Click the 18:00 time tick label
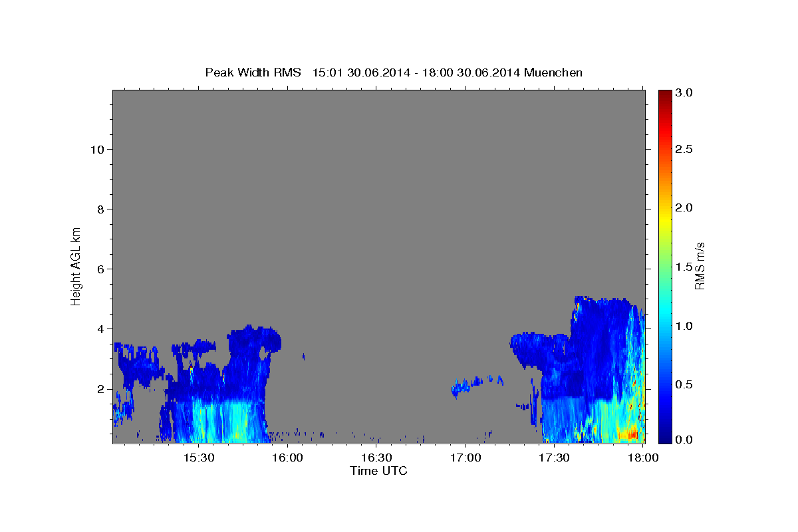The image size is (798, 532). pos(642,458)
